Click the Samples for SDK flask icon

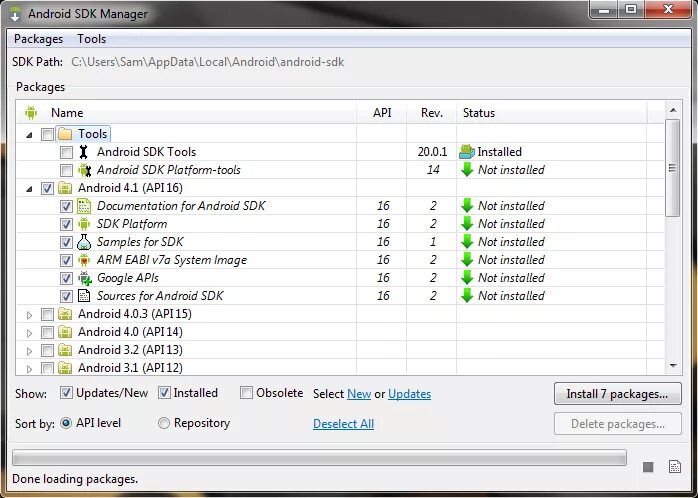[x=84, y=242]
